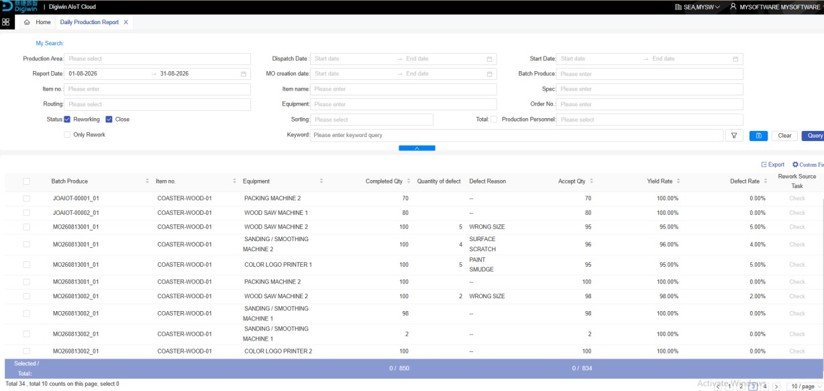
Task: Click the SURFACE SCRATCH defect reason cell
Action: (x=482, y=244)
